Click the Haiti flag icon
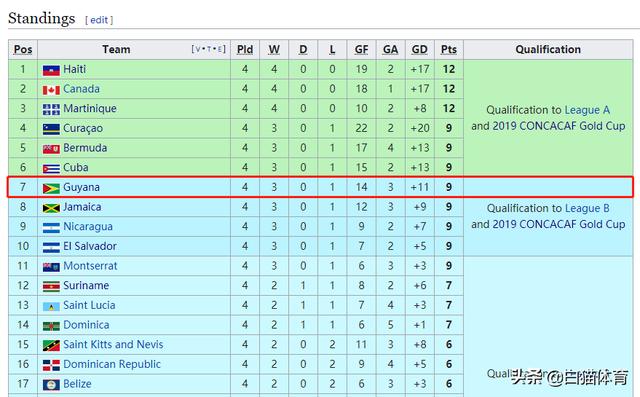The width and height of the screenshot is (640, 397). click(51, 70)
